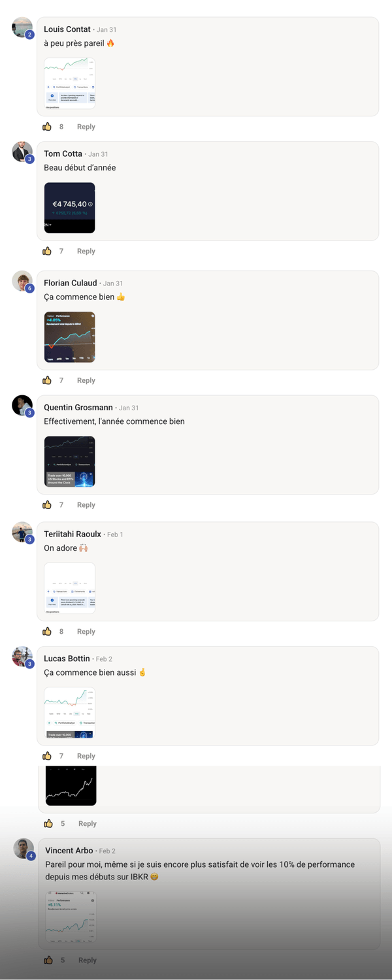Open Quentin Grosmann's attached portfolio image
This screenshot has width=392, height=980.
(69, 461)
